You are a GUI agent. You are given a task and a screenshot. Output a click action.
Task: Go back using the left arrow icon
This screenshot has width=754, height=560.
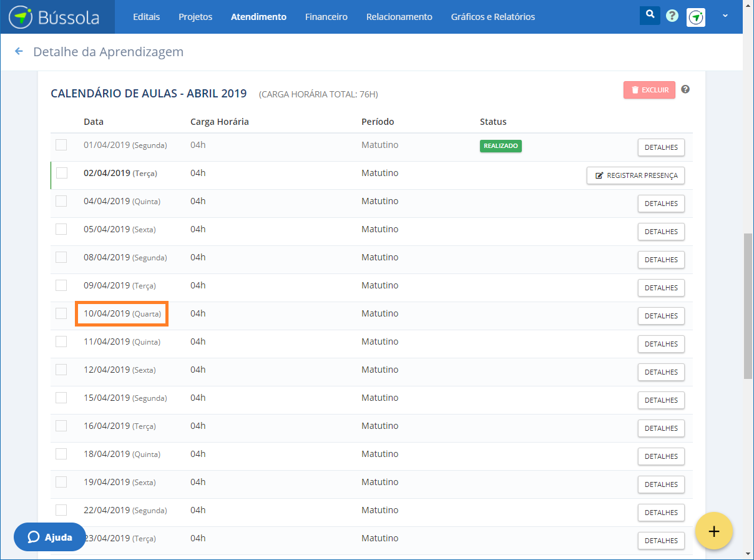pos(19,51)
